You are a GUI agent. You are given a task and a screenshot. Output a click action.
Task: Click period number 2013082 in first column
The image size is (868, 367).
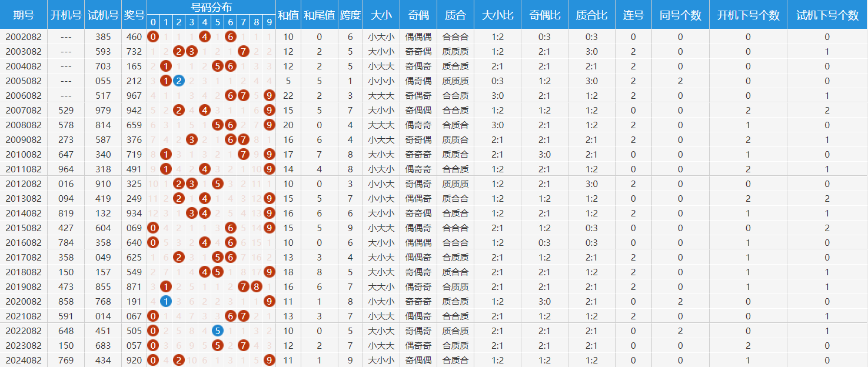pyautogui.click(x=24, y=198)
